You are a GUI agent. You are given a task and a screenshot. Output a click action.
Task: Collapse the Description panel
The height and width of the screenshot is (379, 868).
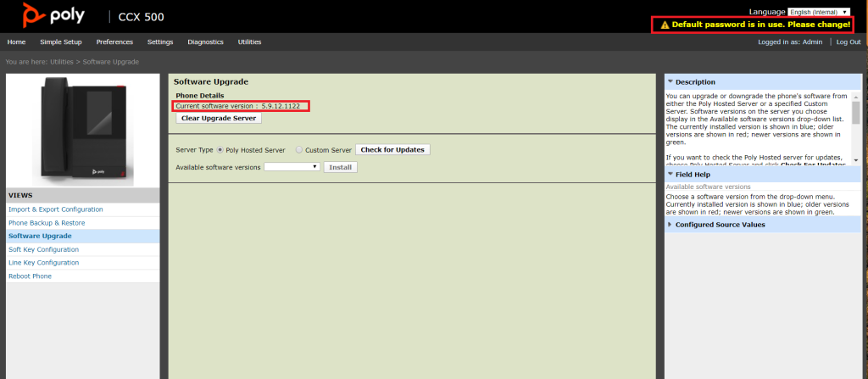(x=670, y=82)
